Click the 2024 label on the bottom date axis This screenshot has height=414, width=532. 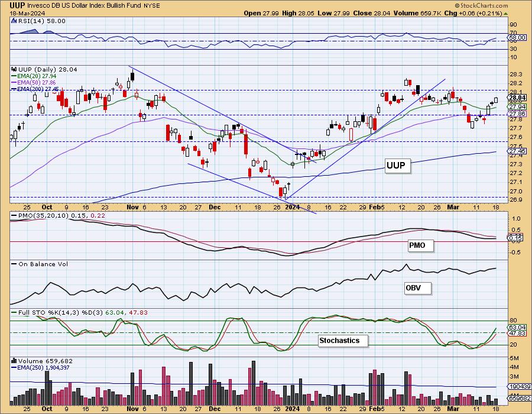(293, 409)
